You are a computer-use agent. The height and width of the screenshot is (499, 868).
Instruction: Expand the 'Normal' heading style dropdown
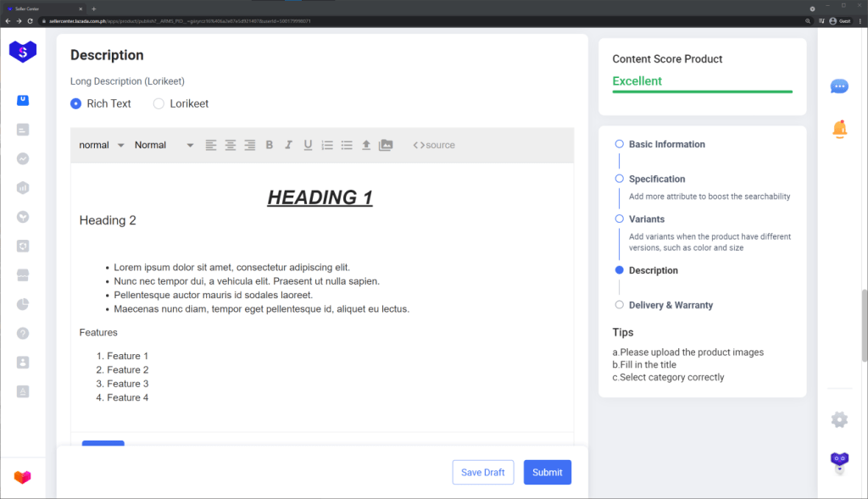point(164,145)
